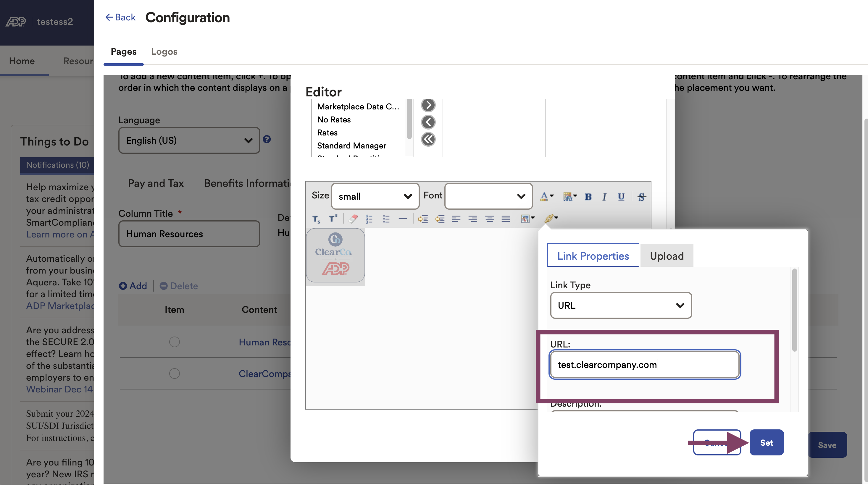
Task: Decrease paragraph indent
Action: pos(439,219)
